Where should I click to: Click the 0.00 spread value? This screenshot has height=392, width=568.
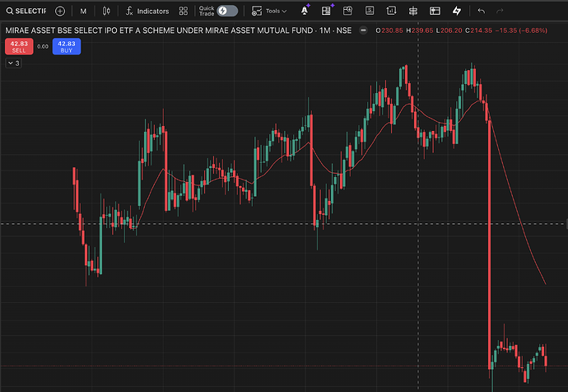pyautogui.click(x=43, y=46)
